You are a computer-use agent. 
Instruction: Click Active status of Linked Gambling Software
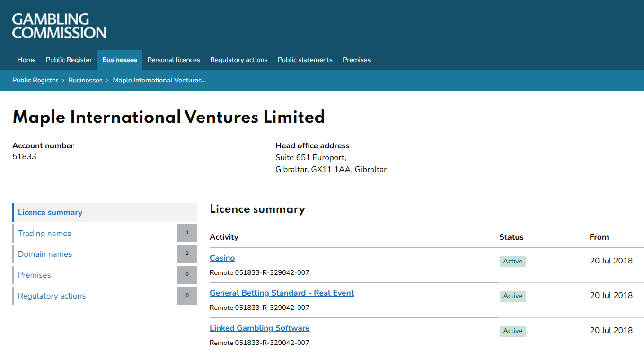point(512,331)
